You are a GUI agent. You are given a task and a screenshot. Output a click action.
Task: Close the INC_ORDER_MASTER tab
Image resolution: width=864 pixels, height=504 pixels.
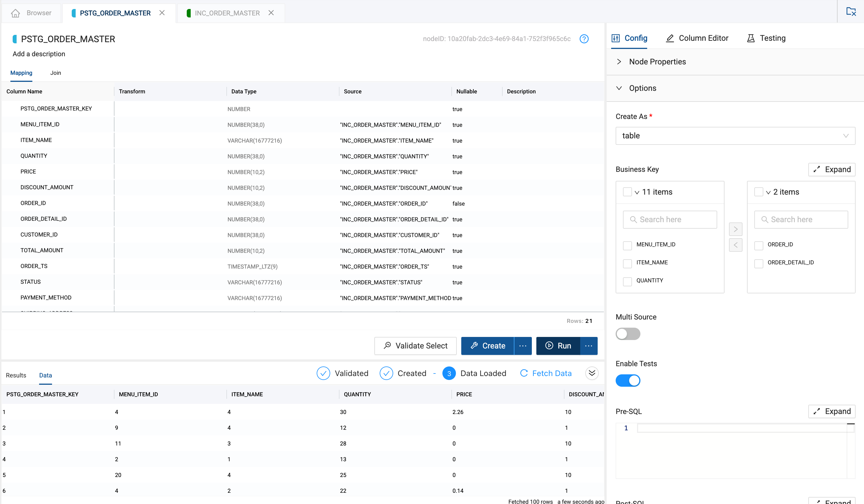click(271, 13)
